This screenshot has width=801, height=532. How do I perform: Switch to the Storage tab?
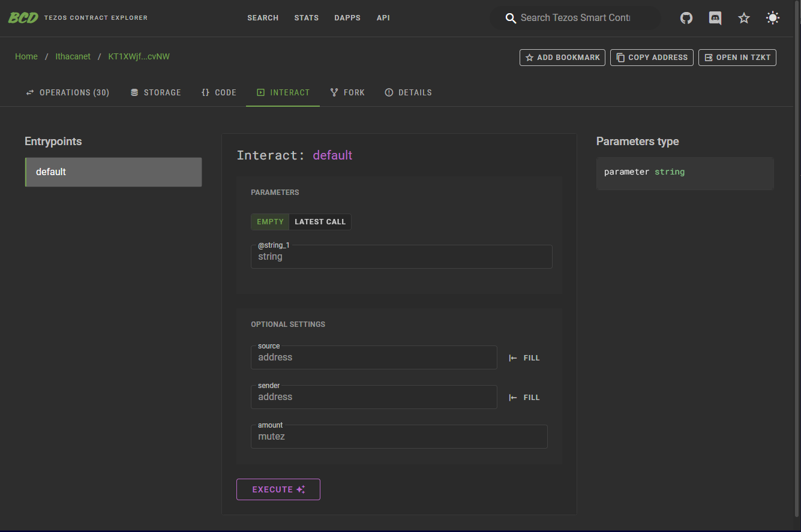coord(156,92)
